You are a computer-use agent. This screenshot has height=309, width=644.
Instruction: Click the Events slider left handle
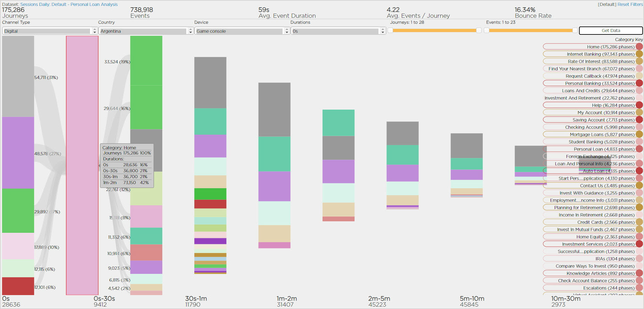point(487,30)
